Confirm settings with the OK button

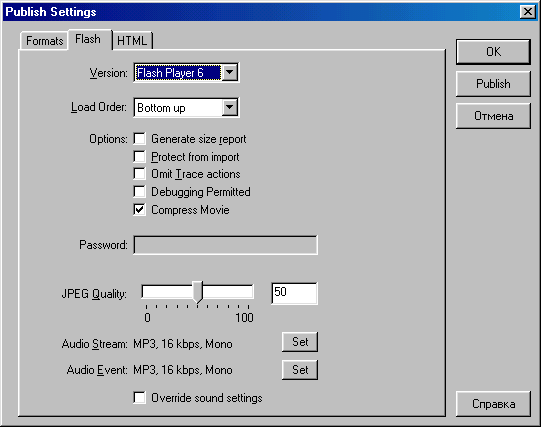click(493, 52)
